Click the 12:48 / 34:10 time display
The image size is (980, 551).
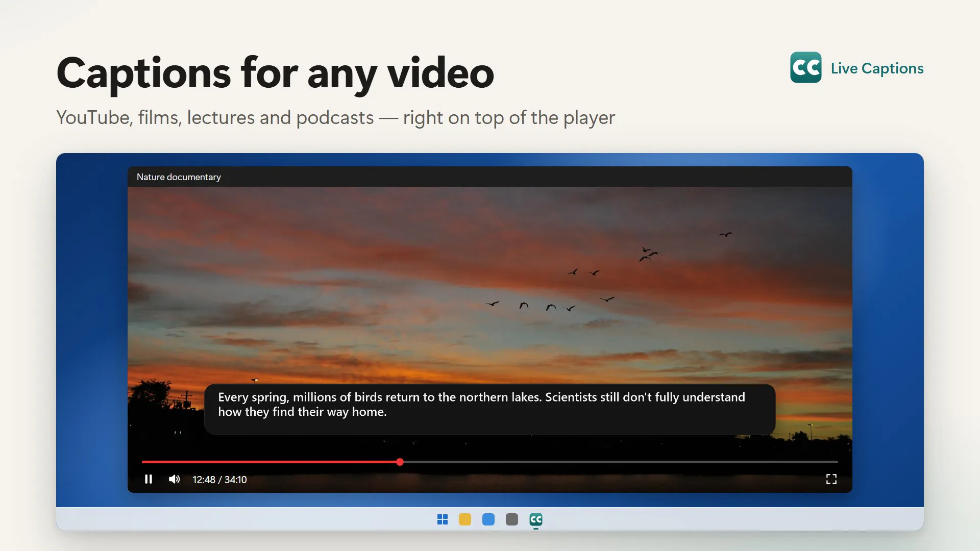tap(219, 480)
